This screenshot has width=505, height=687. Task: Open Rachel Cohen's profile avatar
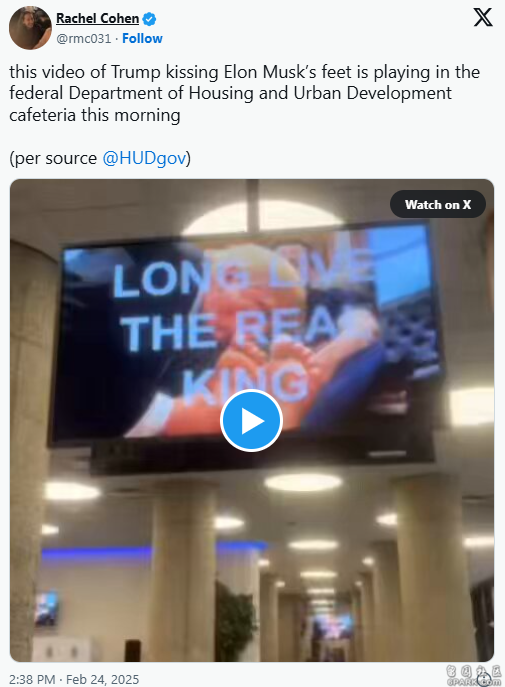coord(30,28)
